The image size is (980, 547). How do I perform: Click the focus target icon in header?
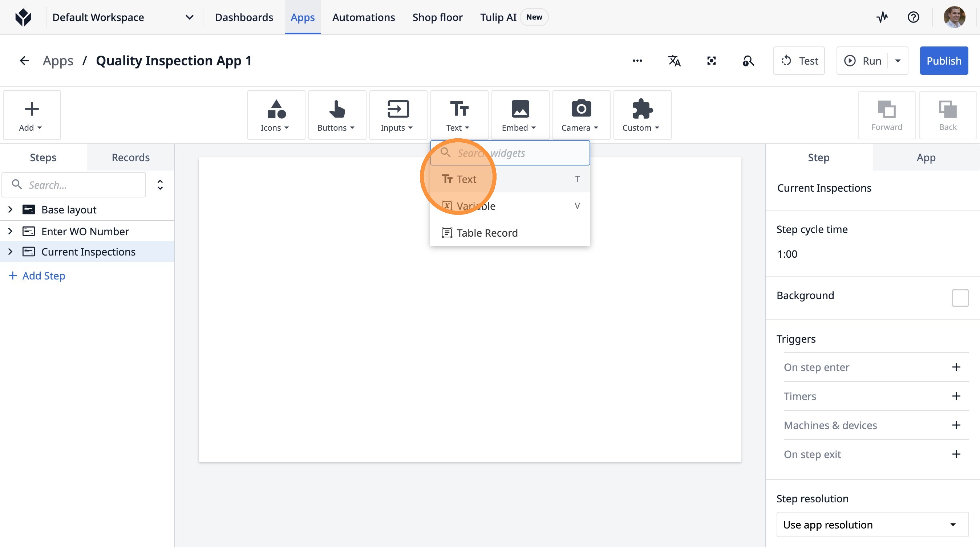[x=711, y=61]
